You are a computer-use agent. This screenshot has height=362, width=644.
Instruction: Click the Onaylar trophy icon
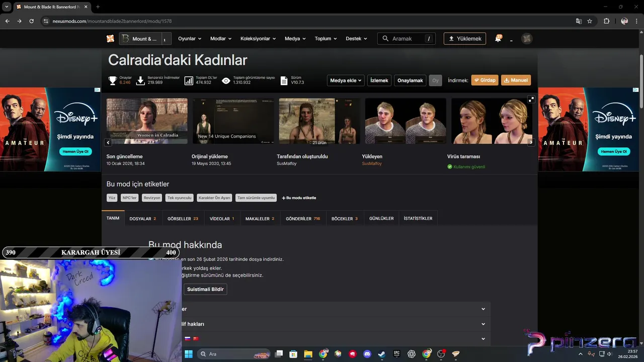tap(113, 80)
